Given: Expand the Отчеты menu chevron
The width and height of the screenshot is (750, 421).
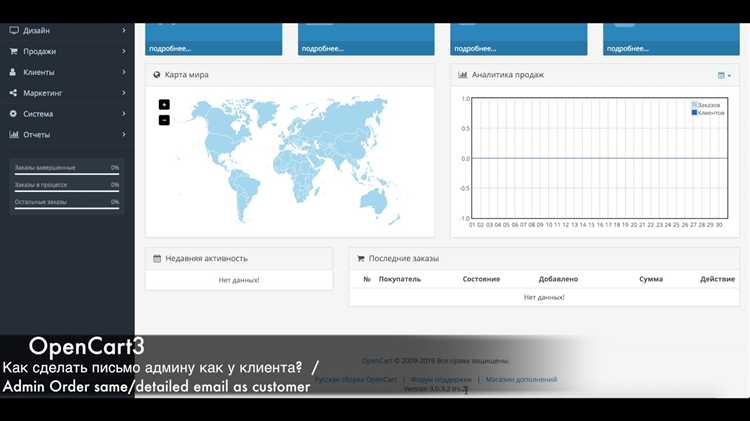Looking at the screenshot, I should pyautogui.click(x=124, y=134).
